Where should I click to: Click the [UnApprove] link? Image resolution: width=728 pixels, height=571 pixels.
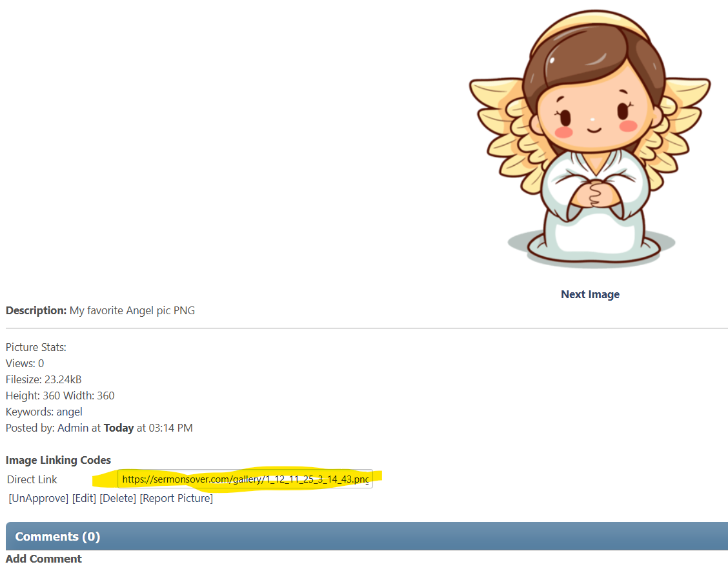coord(38,498)
